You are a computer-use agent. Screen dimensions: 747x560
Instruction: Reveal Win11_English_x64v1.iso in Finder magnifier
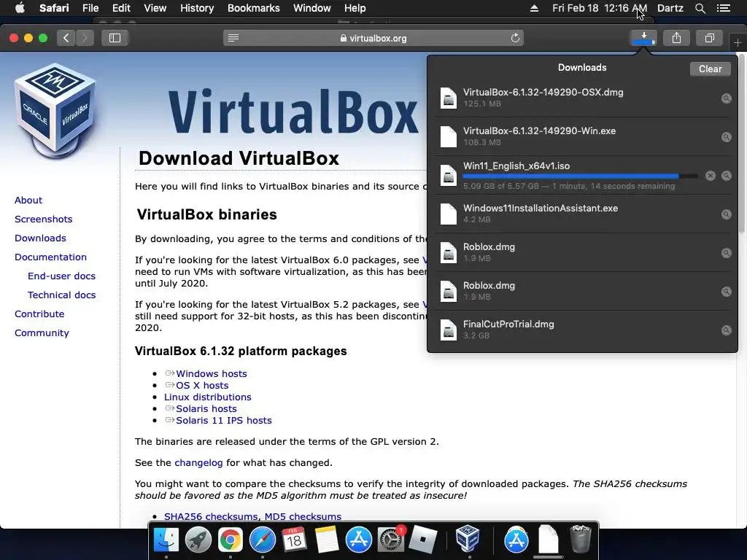click(726, 176)
